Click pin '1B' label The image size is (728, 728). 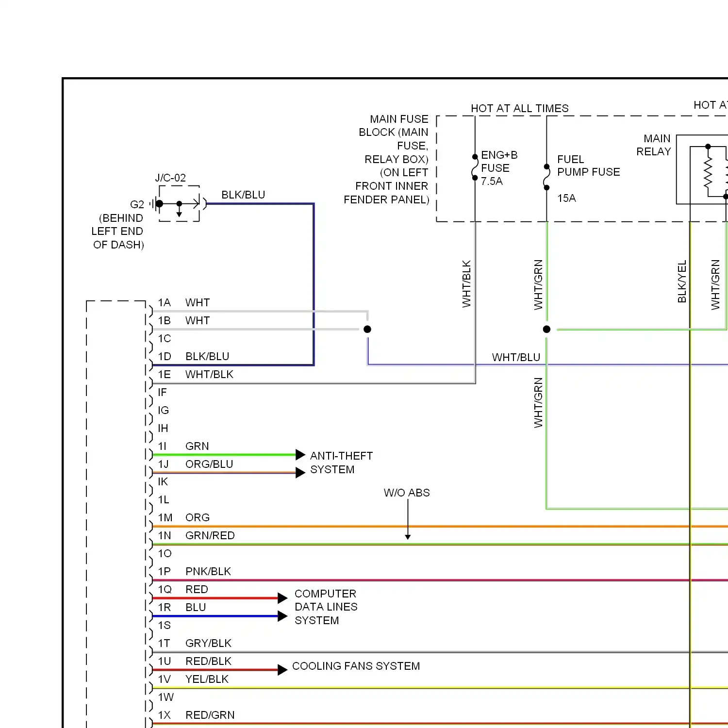[x=164, y=321]
